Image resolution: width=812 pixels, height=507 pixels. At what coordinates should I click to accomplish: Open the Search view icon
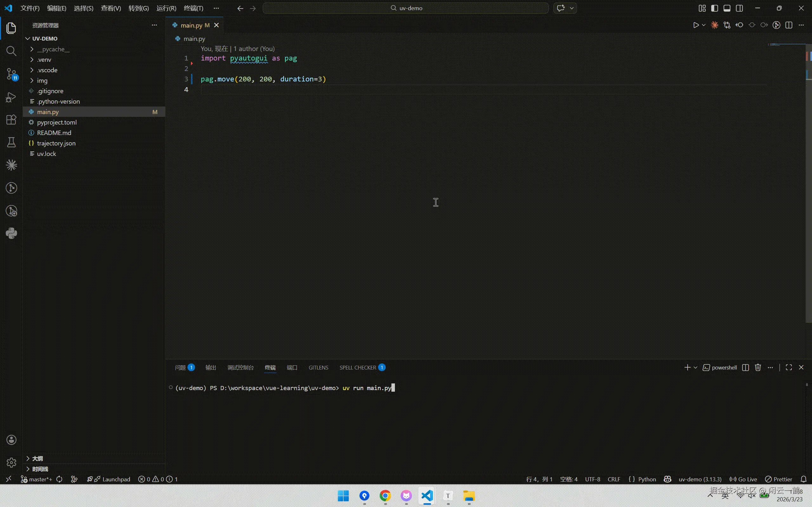pyautogui.click(x=11, y=51)
